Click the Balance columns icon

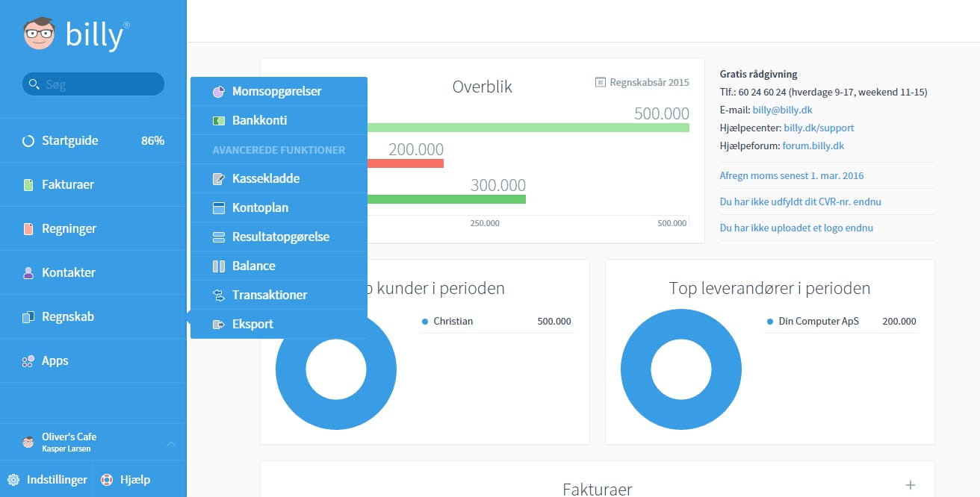pos(219,266)
